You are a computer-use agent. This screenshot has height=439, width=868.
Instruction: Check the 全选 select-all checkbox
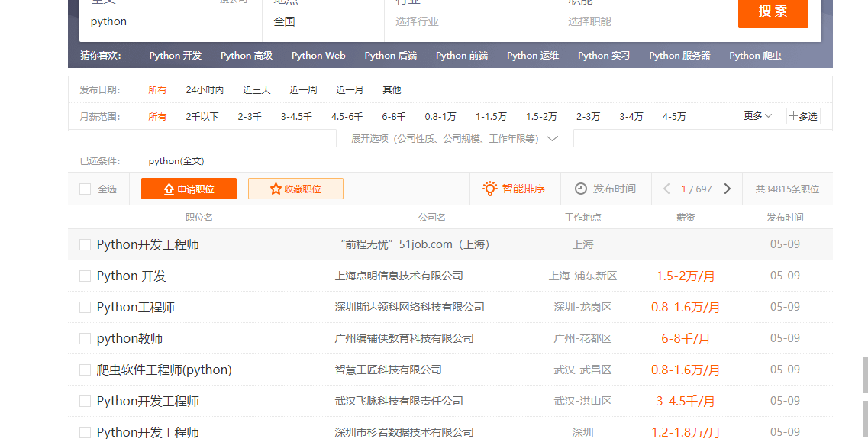click(86, 189)
